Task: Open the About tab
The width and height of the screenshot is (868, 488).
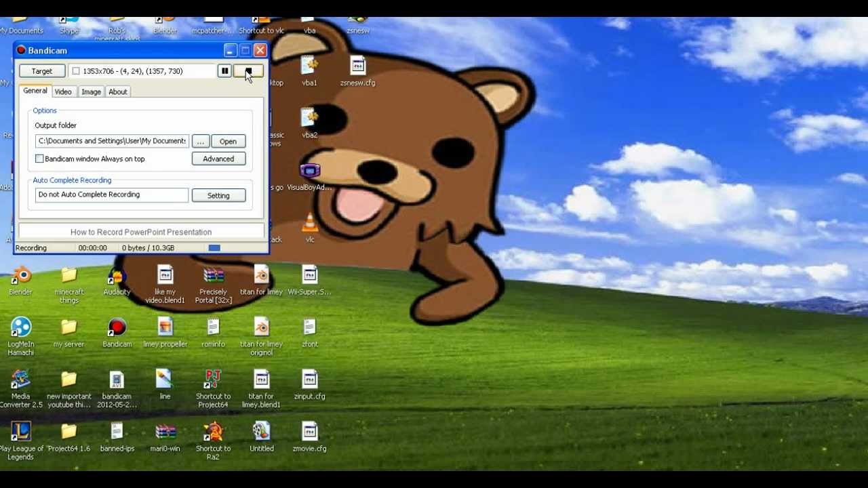Action: pos(118,91)
